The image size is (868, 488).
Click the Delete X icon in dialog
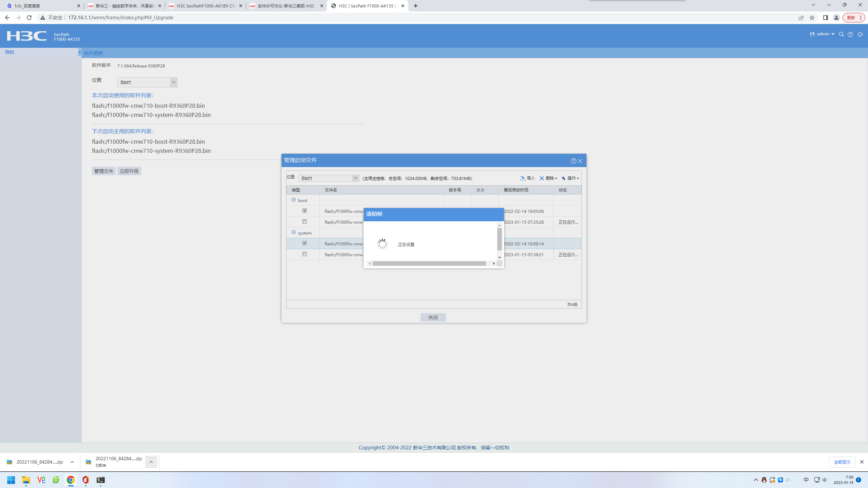[542, 178]
